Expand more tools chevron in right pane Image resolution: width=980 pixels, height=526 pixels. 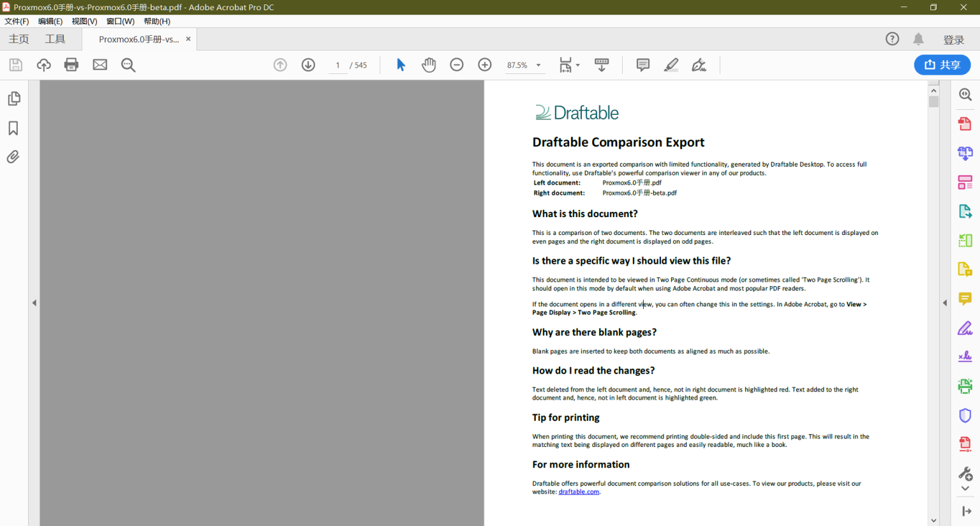[965, 488]
